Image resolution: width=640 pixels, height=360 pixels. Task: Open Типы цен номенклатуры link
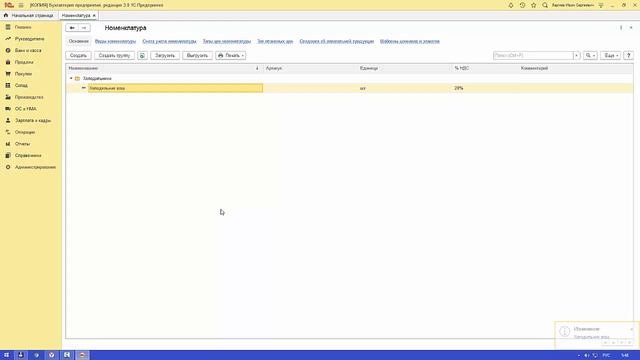pos(227,41)
